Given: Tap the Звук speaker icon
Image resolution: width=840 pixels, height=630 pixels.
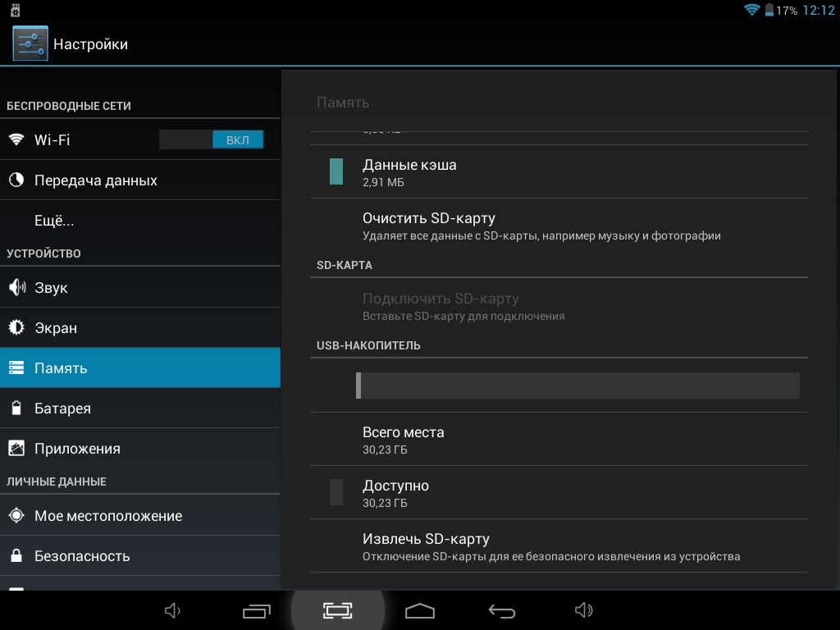Looking at the screenshot, I should 16,288.
